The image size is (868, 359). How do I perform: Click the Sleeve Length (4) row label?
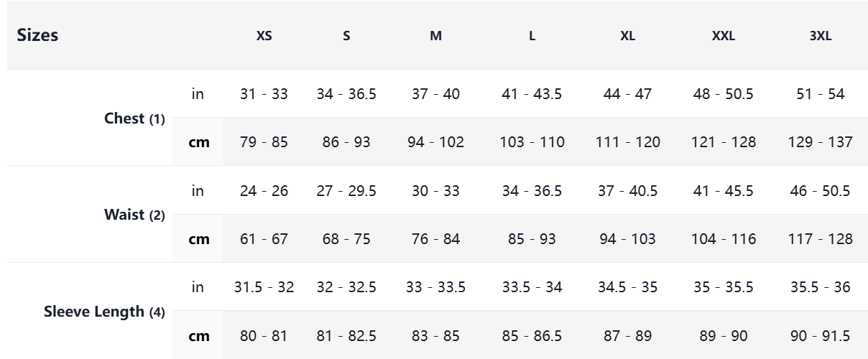click(104, 312)
